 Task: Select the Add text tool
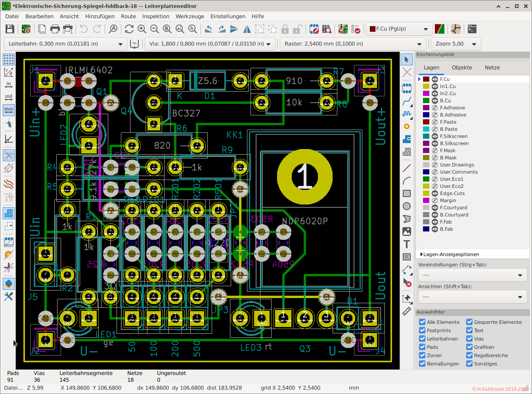point(407,244)
